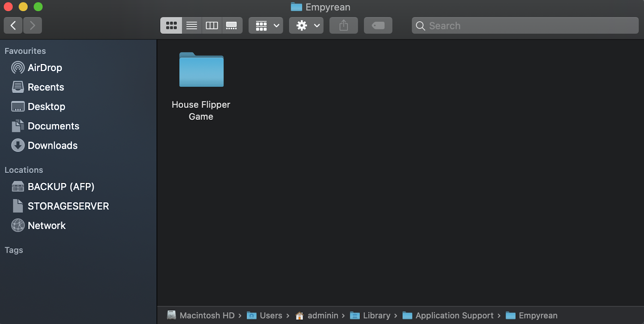Click the House Flipper Game label
The width and height of the screenshot is (644, 324).
(201, 111)
